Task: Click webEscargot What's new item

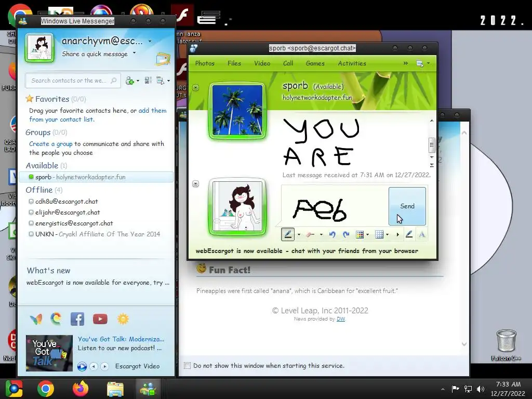Action: click(x=98, y=283)
